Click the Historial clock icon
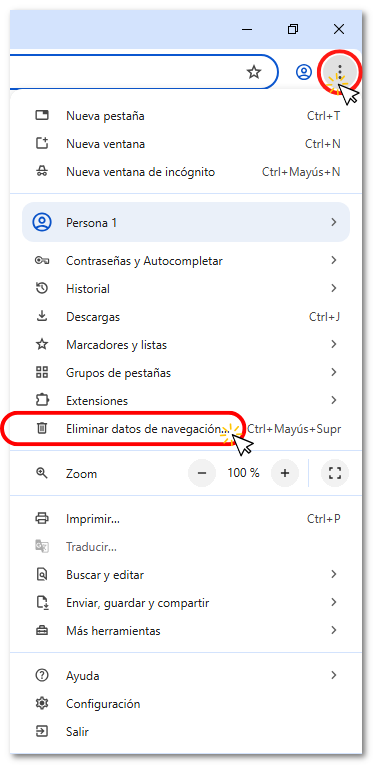373x765 pixels. [42, 288]
